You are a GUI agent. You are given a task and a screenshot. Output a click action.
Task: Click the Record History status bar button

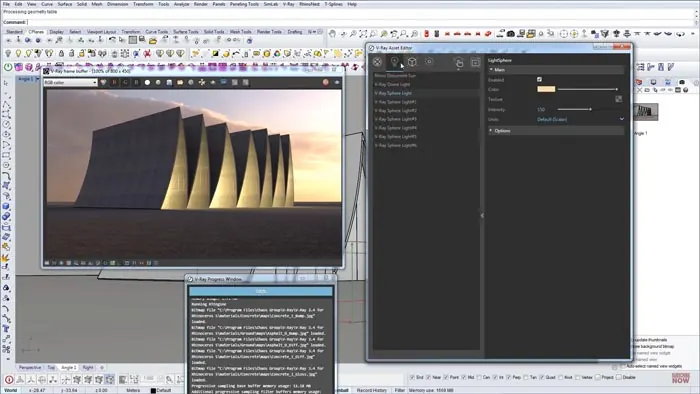(372, 390)
